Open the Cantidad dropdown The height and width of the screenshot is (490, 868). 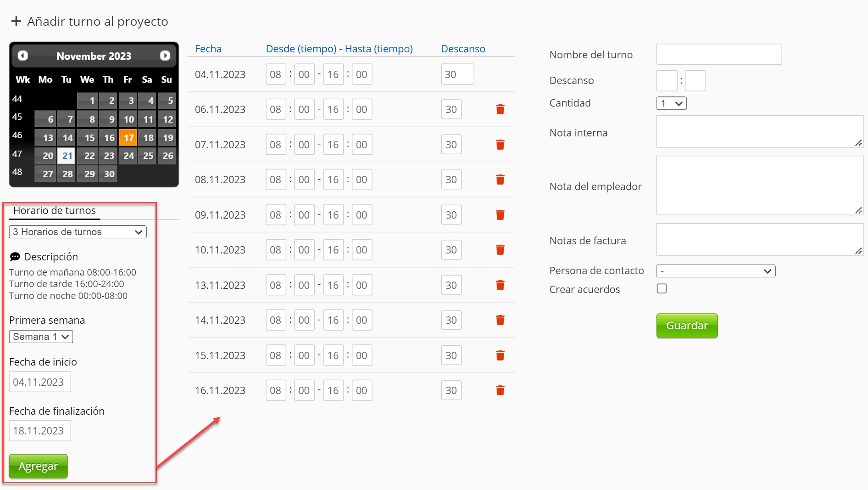tap(671, 103)
